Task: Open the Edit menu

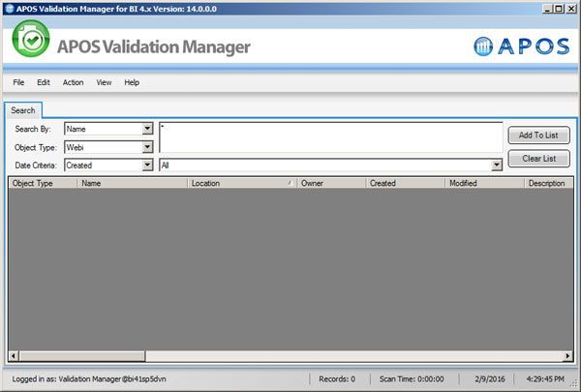Action: point(44,82)
